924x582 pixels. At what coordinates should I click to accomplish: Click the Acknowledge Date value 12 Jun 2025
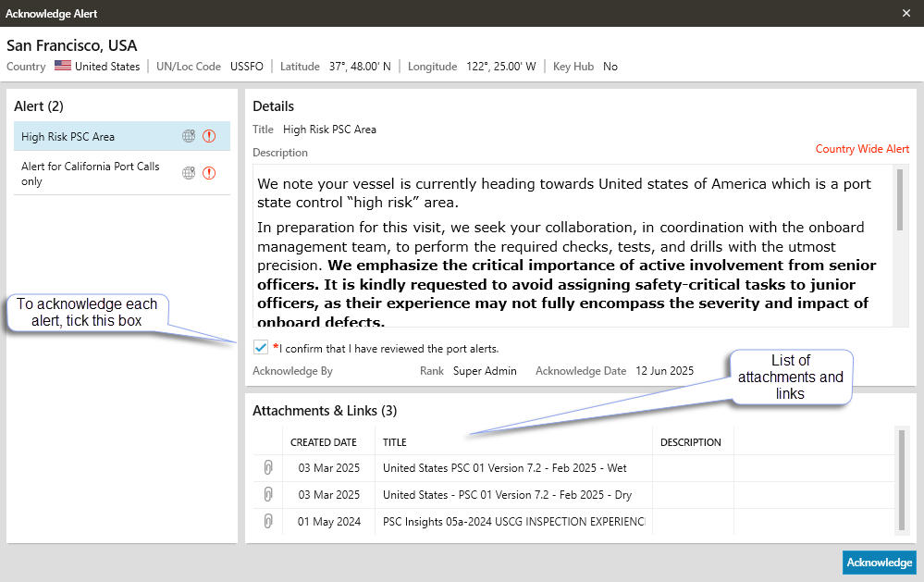tap(665, 371)
